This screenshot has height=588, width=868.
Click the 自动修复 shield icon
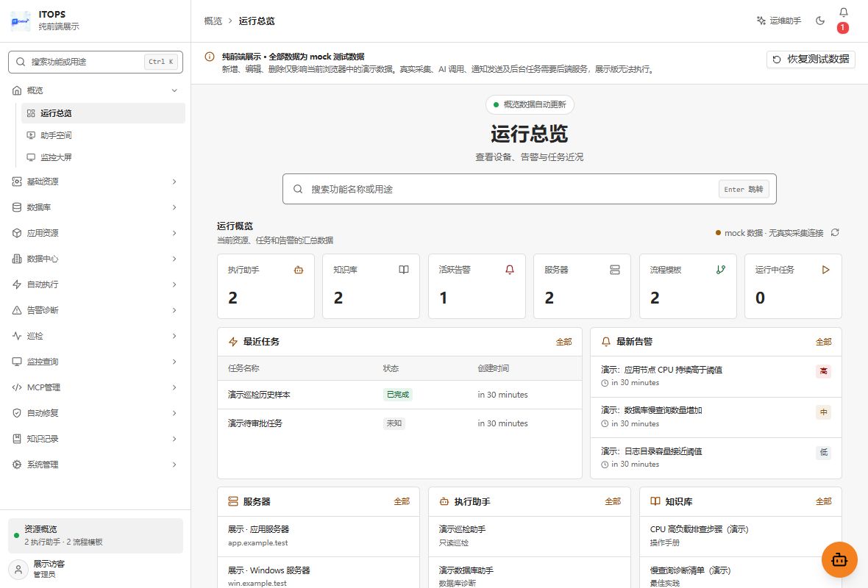click(x=17, y=413)
